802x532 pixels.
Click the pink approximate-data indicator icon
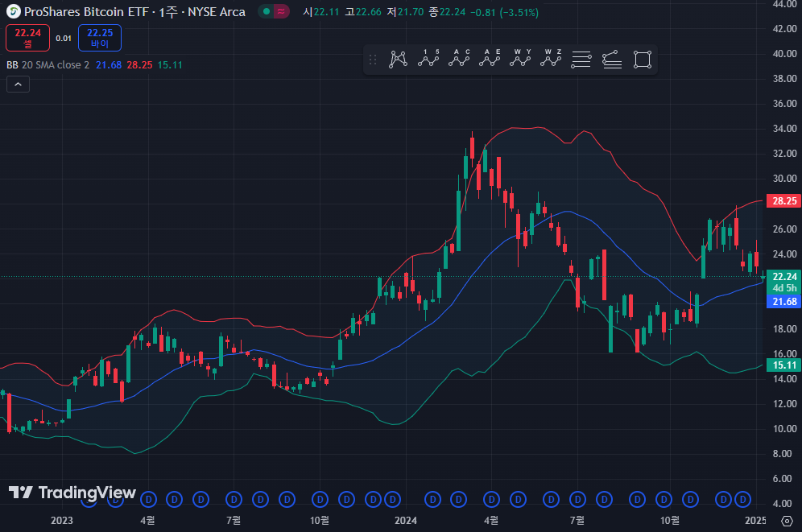click(281, 11)
